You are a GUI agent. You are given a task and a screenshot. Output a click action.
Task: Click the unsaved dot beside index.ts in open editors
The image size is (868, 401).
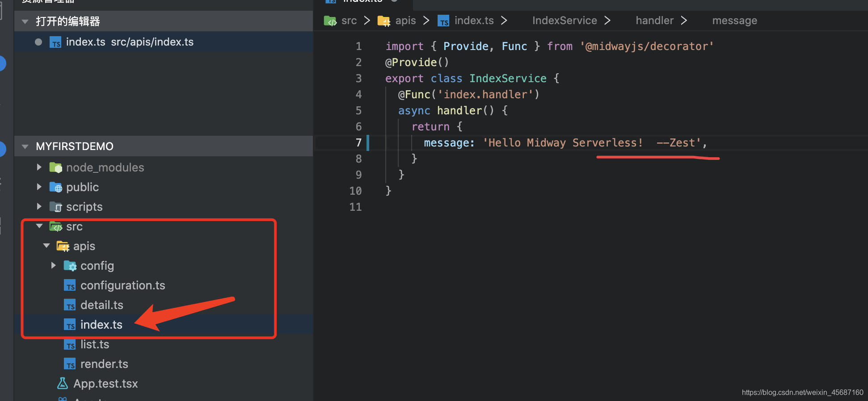[x=38, y=42]
